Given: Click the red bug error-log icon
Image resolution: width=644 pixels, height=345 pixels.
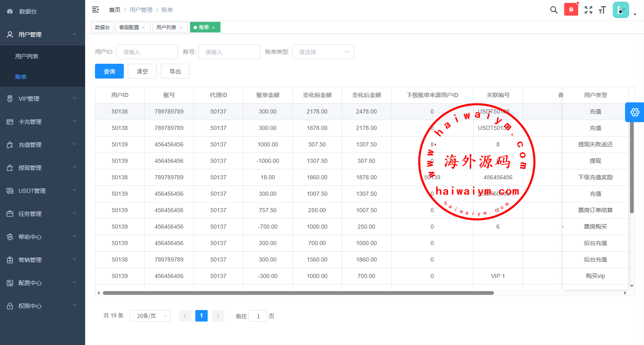Looking at the screenshot, I should click(571, 9).
